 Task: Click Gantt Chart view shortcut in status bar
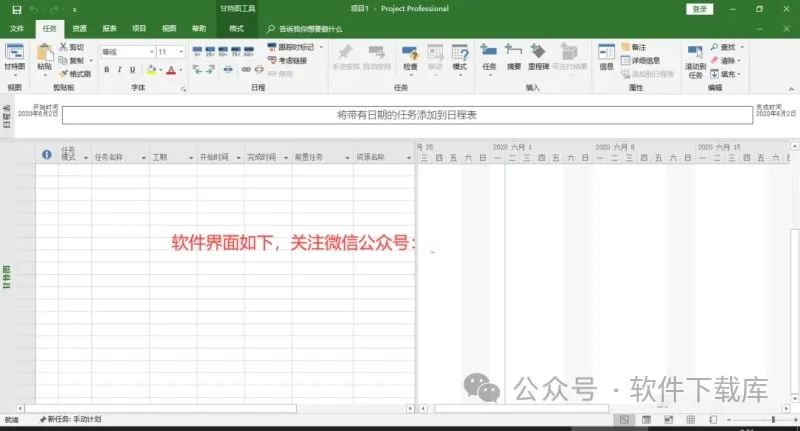pos(624,420)
